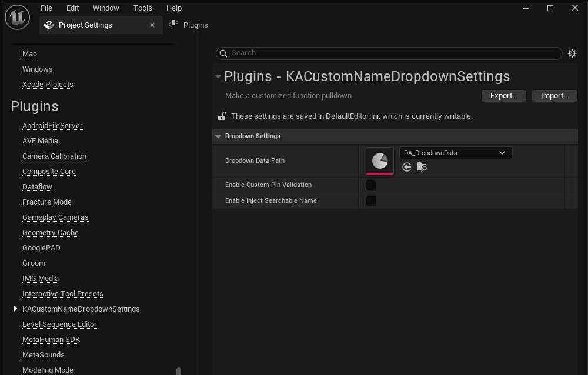
Task: Click the DA_DropdownData asset thumbnail
Action: point(380,160)
